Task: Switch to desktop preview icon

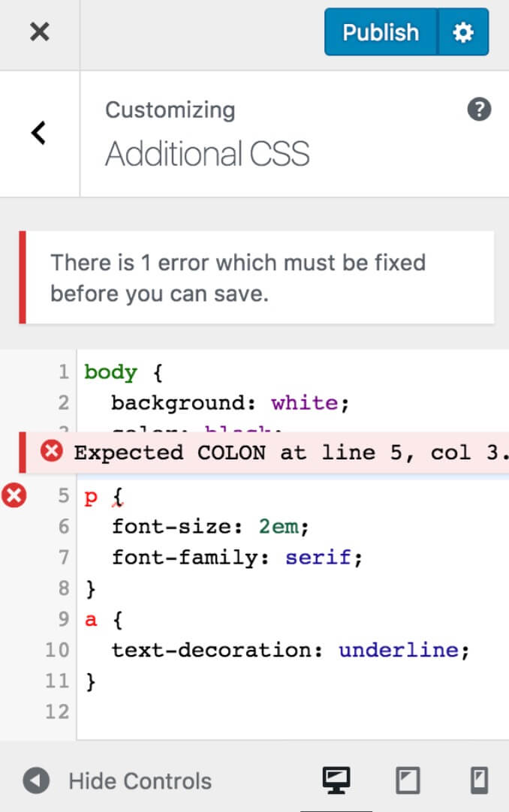Action: 336,780
